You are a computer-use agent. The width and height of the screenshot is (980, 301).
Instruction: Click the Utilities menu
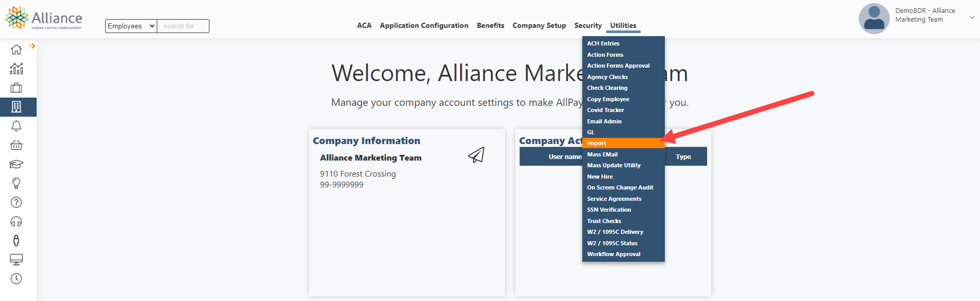(x=623, y=25)
